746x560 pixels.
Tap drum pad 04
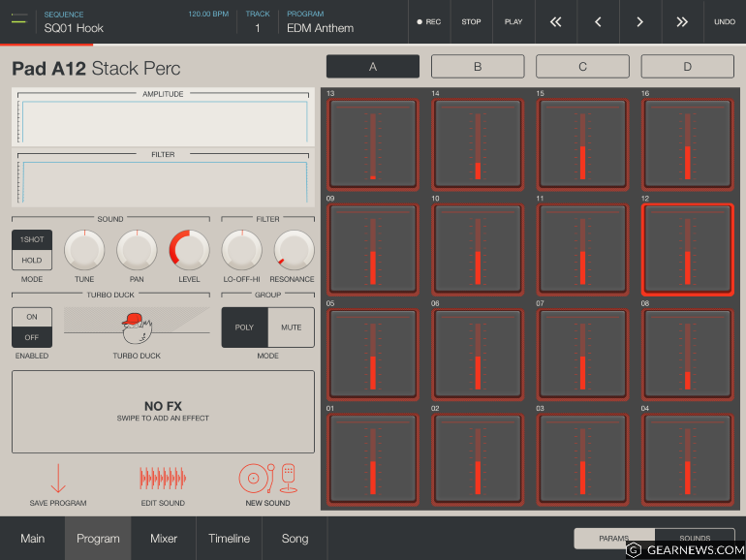click(x=688, y=459)
